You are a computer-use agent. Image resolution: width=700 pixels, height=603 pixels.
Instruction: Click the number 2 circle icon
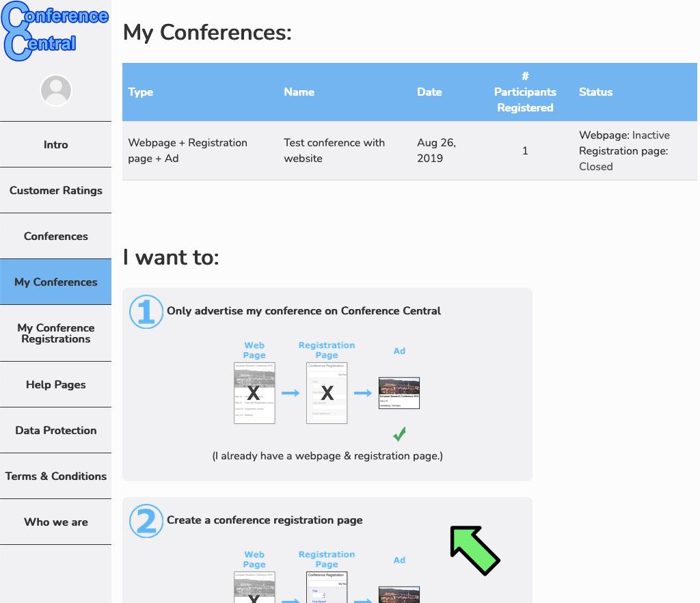(146, 521)
